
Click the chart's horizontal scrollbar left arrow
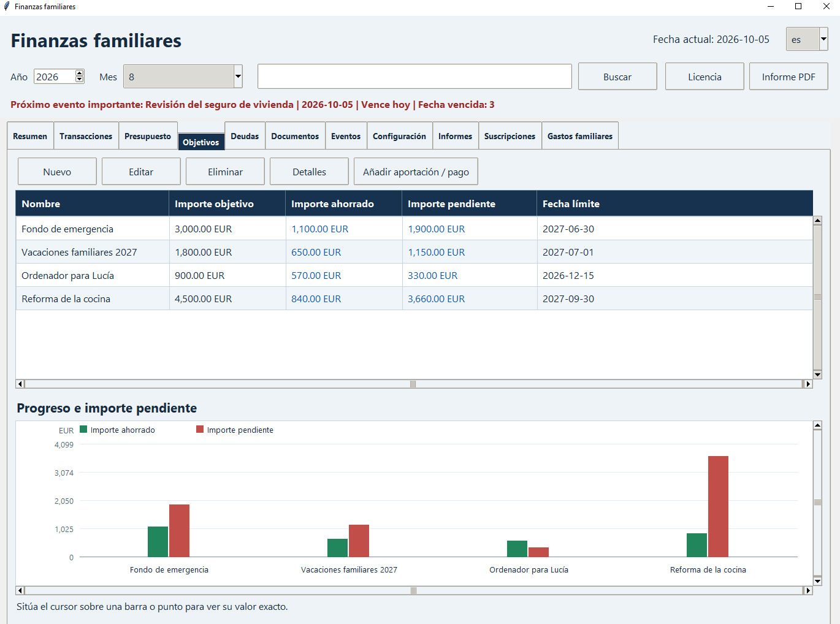click(20, 590)
